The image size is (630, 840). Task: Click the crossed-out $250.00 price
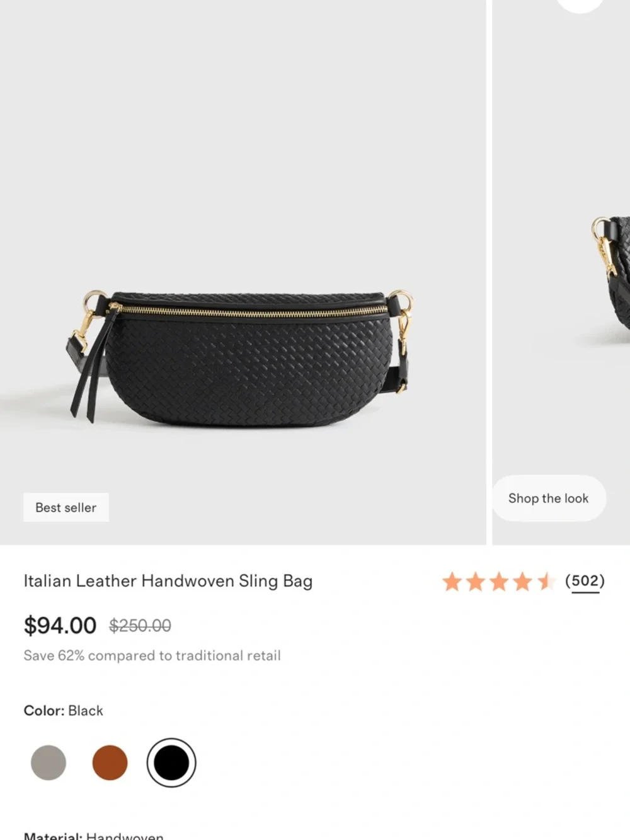click(x=140, y=626)
